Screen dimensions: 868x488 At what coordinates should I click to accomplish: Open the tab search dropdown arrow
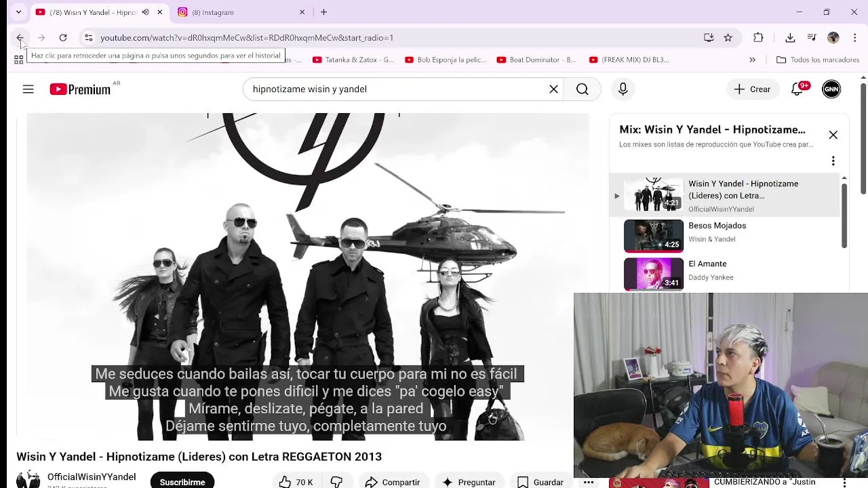tap(18, 12)
